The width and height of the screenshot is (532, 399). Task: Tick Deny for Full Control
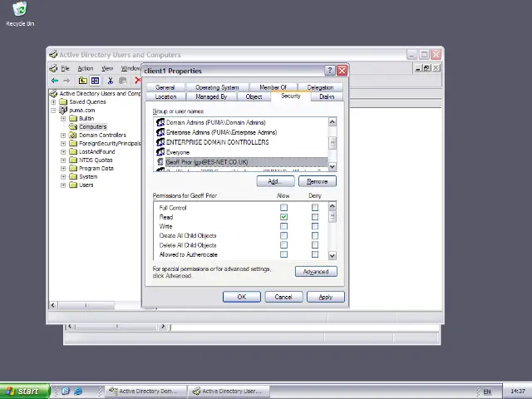tap(315, 207)
